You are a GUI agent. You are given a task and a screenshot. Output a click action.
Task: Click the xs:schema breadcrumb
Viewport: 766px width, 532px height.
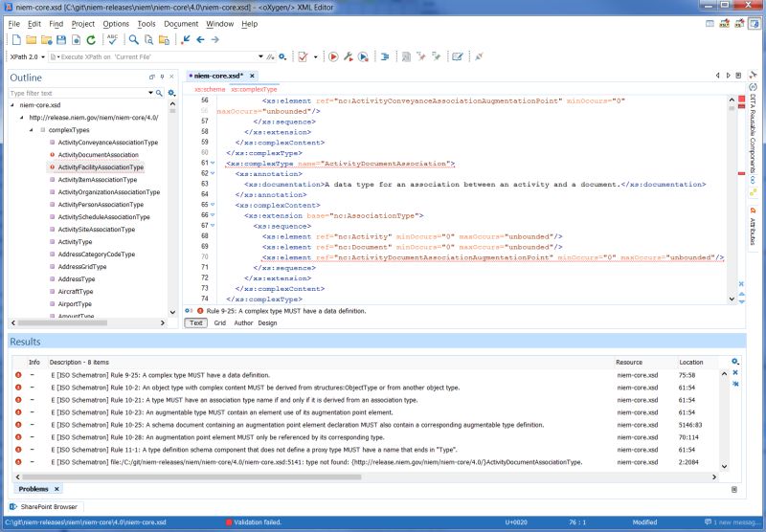point(210,90)
